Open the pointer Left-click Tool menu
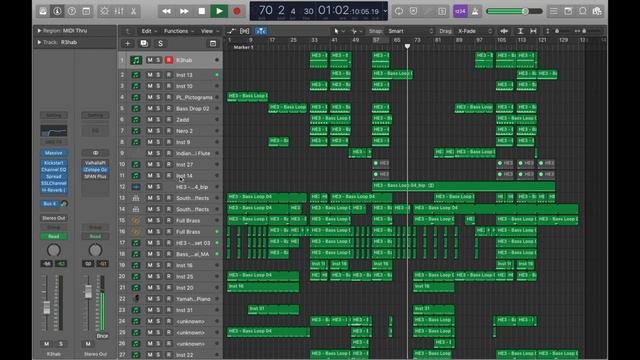 [338, 31]
